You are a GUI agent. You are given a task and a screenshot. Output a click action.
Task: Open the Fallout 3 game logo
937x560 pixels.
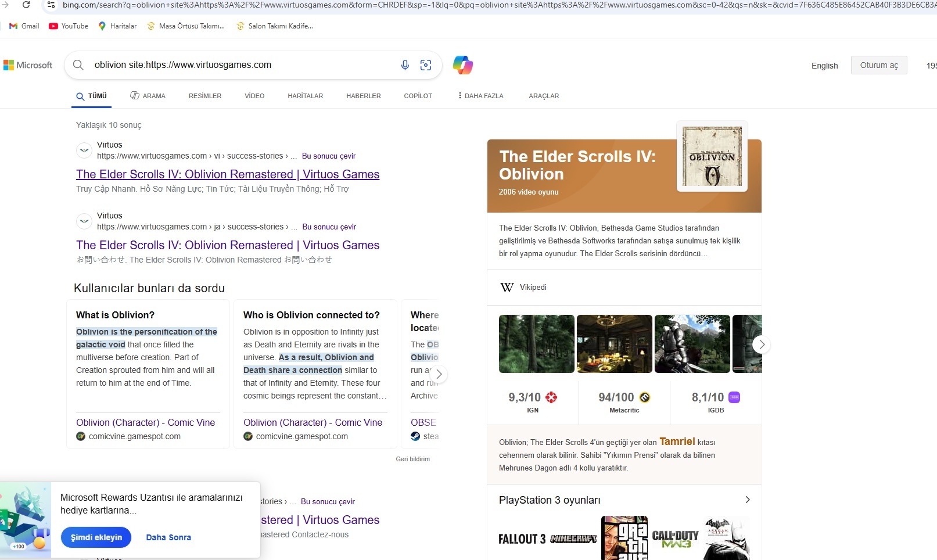[x=522, y=539]
